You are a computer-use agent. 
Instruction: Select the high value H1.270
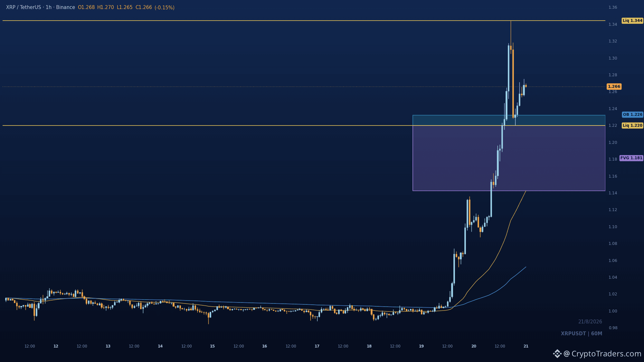point(106,7)
